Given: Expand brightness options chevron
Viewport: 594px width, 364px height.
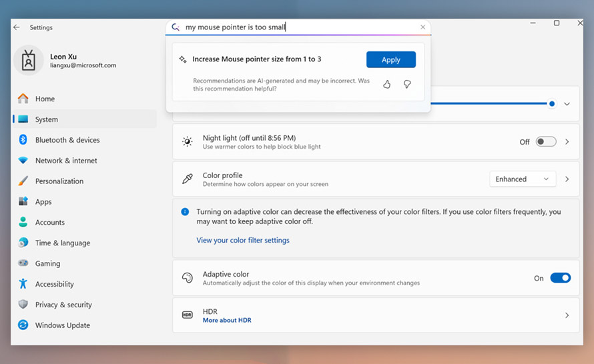Looking at the screenshot, I should [567, 104].
